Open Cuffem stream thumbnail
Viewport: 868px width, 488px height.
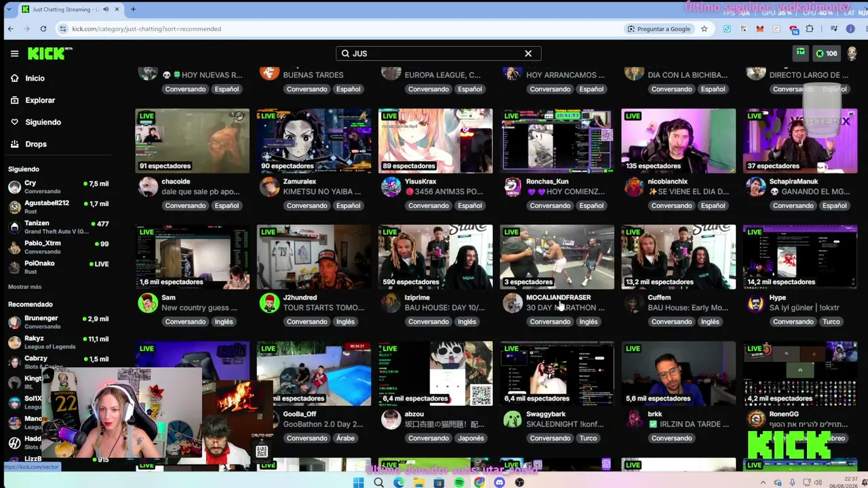[x=679, y=258]
